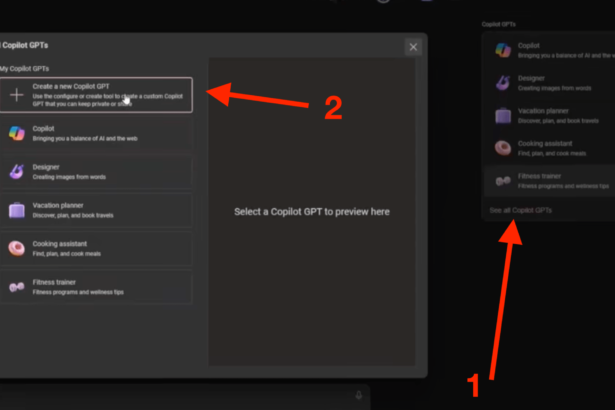
Task: Click "Fitness programs and wellness tips" in dialog
Action: [x=78, y=292]
